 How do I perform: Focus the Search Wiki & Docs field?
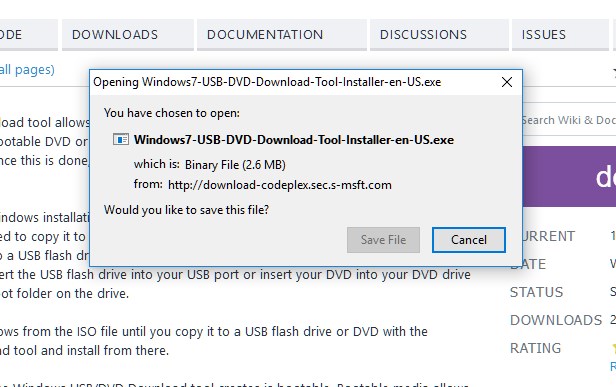pos(569,120)
